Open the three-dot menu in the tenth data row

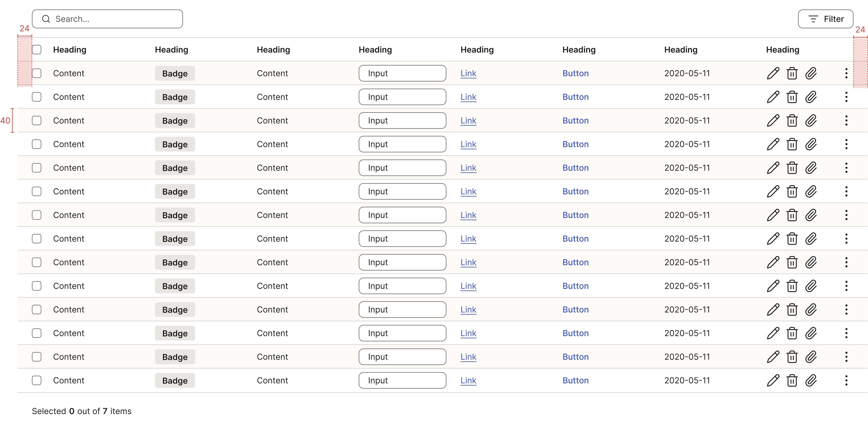(846, 286)
